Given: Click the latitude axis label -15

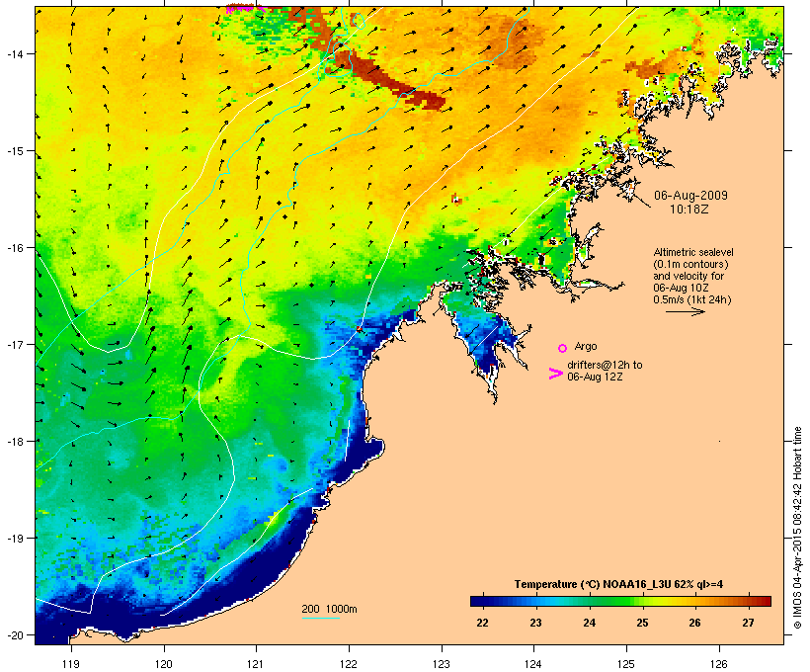Looking at the screenshot, I should pyautogui.click(x=14, y=151).
